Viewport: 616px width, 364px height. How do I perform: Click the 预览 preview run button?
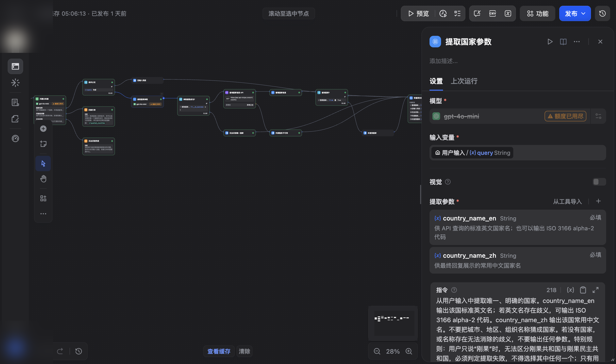pyautogui.click(x=418, y=13)
